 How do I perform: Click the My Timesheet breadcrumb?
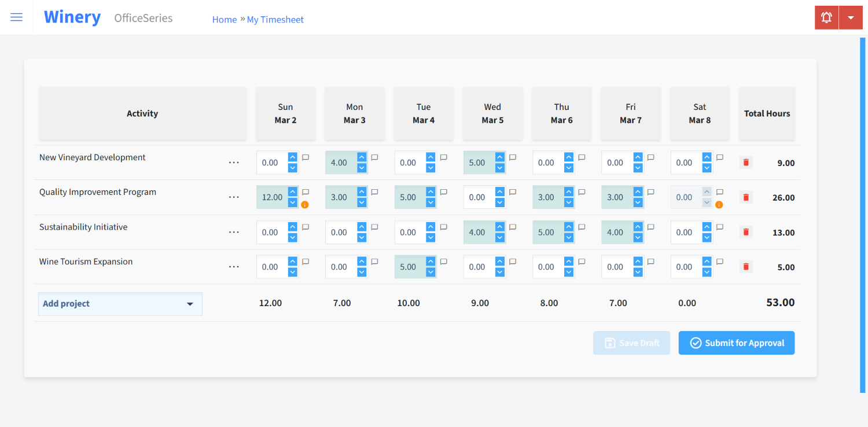coord(275,20)
